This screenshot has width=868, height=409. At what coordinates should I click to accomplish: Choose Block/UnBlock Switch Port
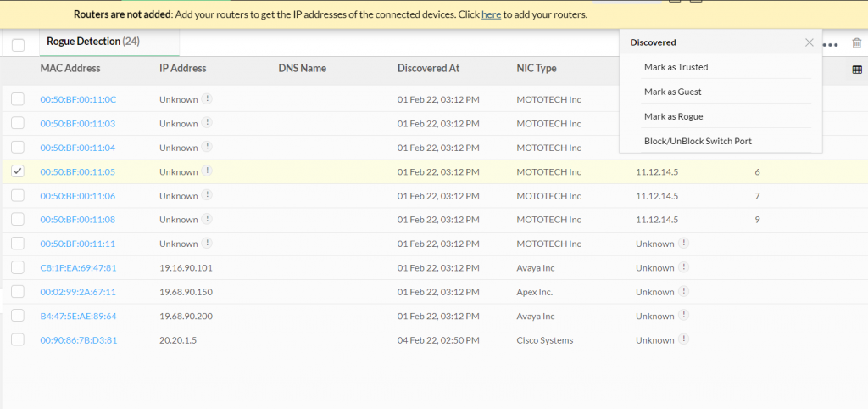(698, 141)
